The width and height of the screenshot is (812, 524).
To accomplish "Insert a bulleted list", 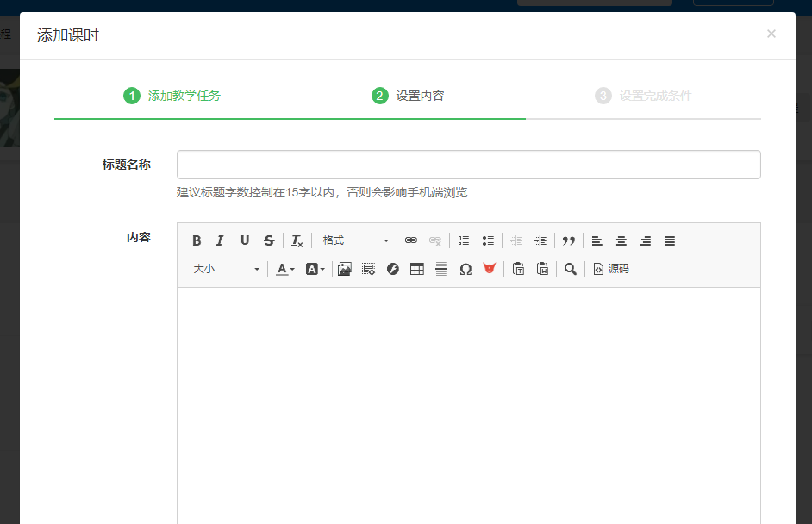I will pyautogui.click(x=488, y=241).
